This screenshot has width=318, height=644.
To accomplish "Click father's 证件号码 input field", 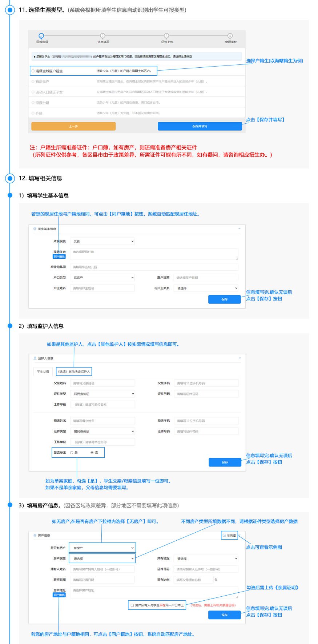I will tap(206, 394).
